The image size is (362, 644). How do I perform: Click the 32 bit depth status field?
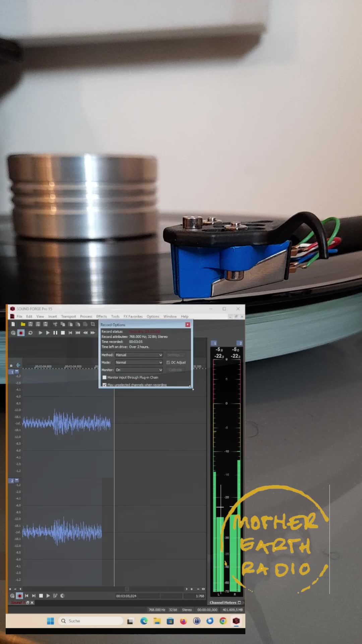[x=173, y=610]
